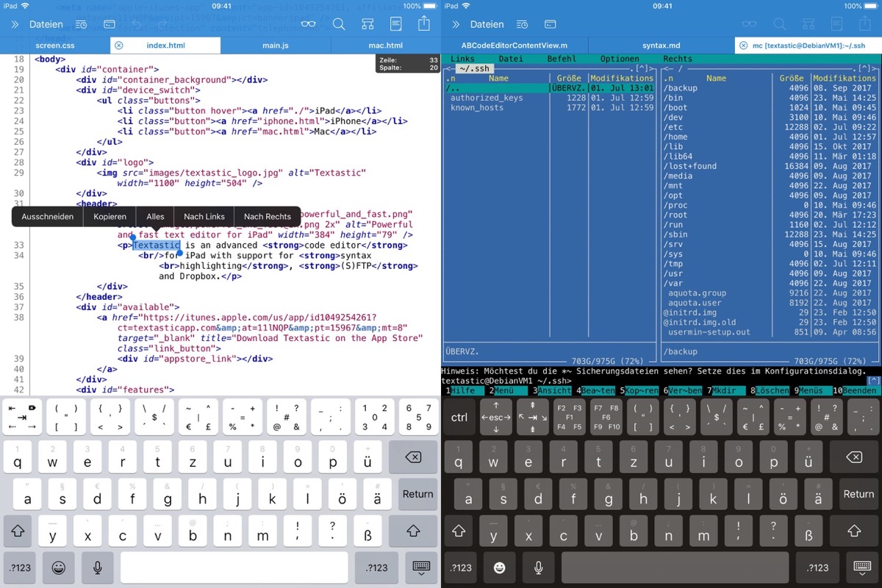The image size is (882, 588).
Task: Open recent files icon in left toolbar
Action: [x=81, y=24]
